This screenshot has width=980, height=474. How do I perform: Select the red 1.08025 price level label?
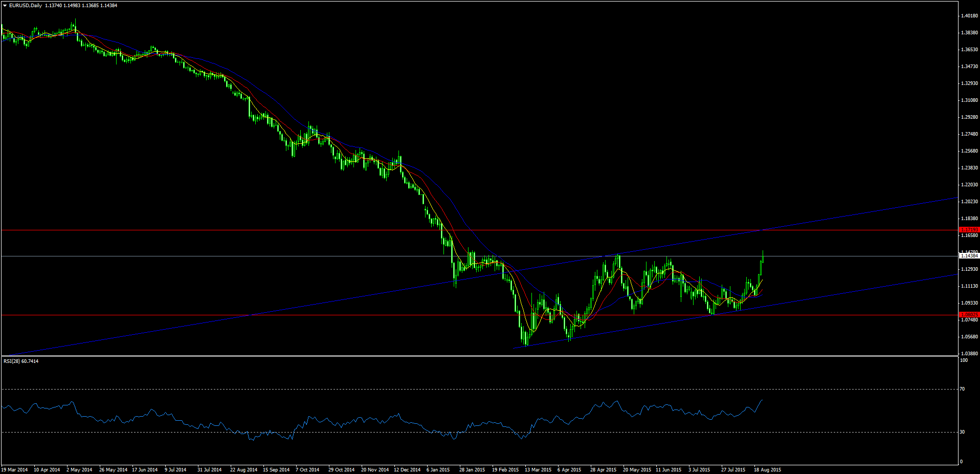[969, 315]
